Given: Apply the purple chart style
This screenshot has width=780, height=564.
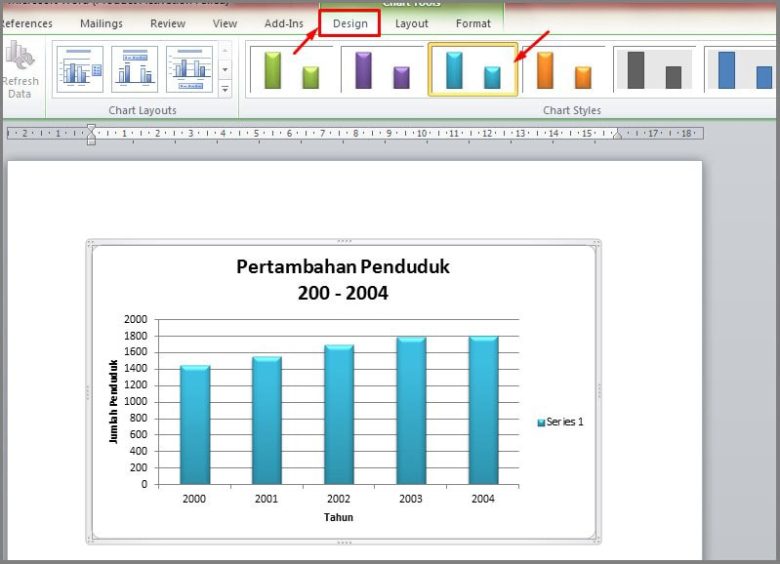Looking at the screenshot, I should (x=383, y=70).
